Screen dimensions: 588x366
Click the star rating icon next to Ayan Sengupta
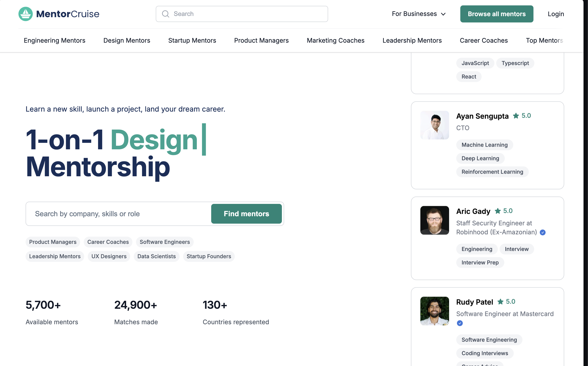[516, 116]
